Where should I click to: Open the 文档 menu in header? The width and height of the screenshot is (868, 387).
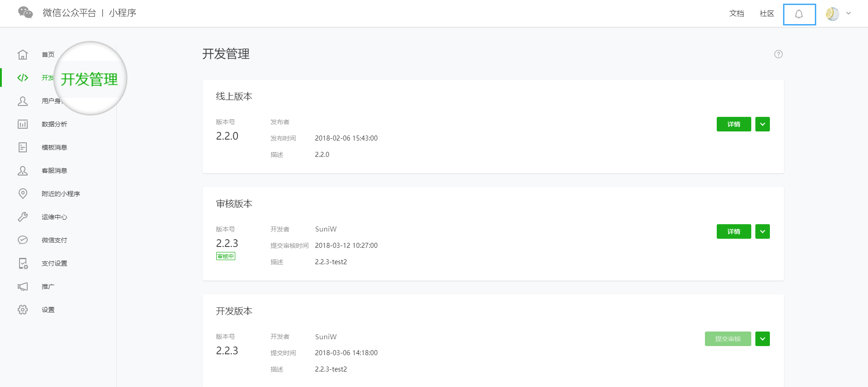pyautogui.click(x=737, y=14)
